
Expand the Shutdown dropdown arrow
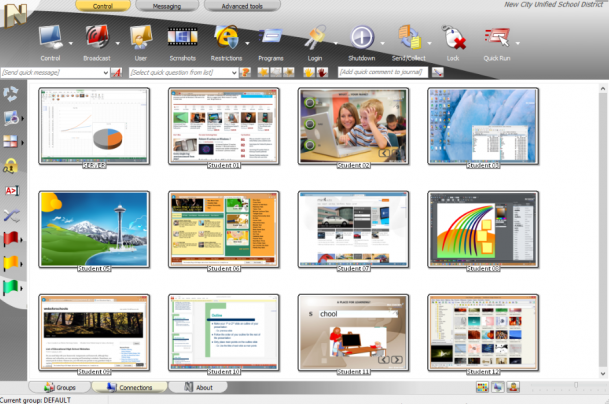coord(383,44)
